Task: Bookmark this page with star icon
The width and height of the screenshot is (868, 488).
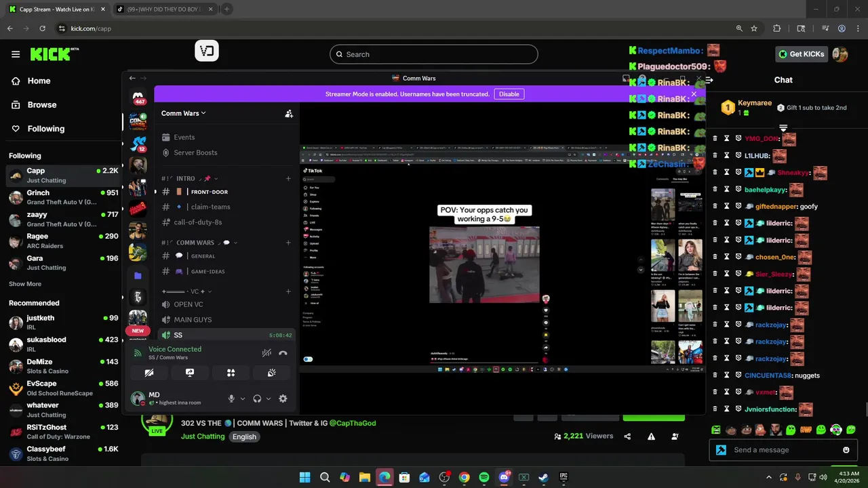Action: tap(753, 28)
